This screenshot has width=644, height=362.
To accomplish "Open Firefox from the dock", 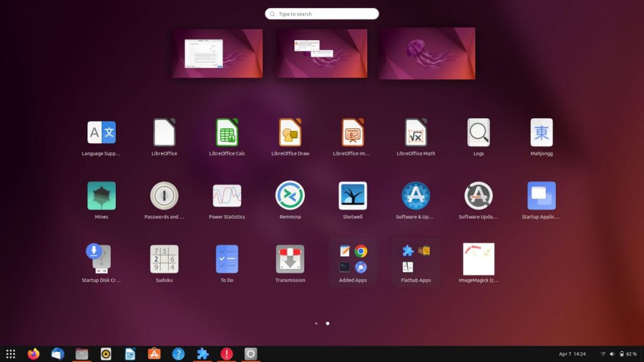I will click(x=33, y=354).
